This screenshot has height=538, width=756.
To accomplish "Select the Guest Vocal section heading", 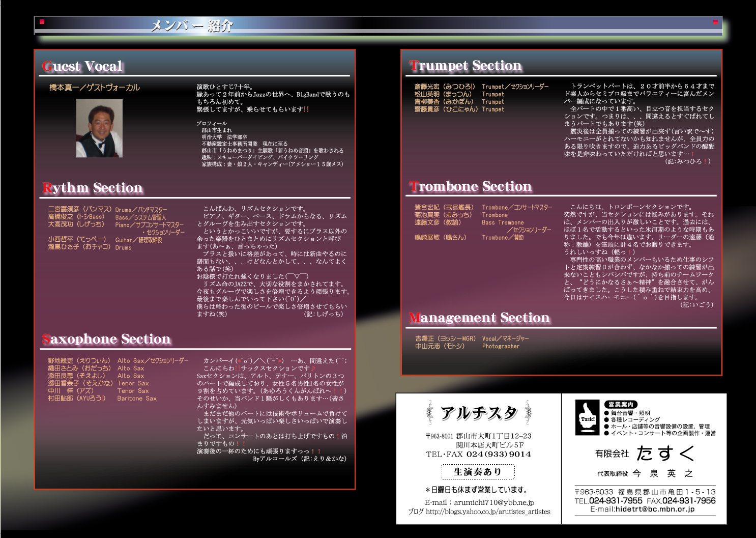I will 83,66.
